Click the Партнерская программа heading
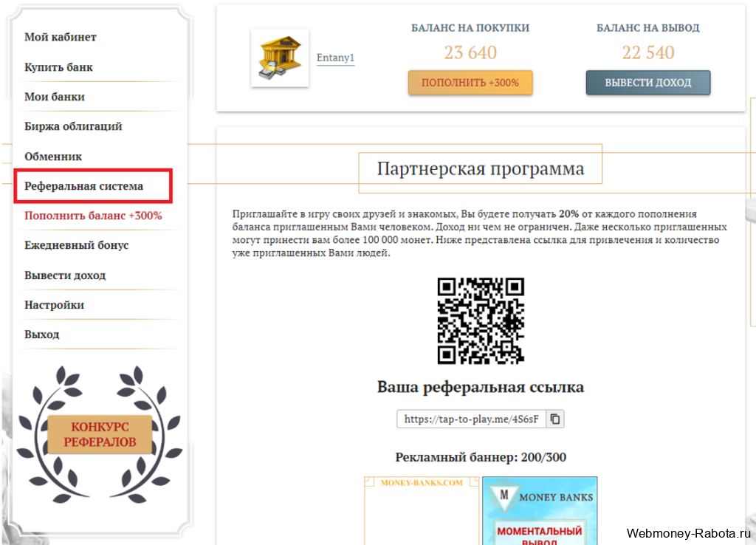The width and height of the screenshot is (756, 545). [480, 169]
